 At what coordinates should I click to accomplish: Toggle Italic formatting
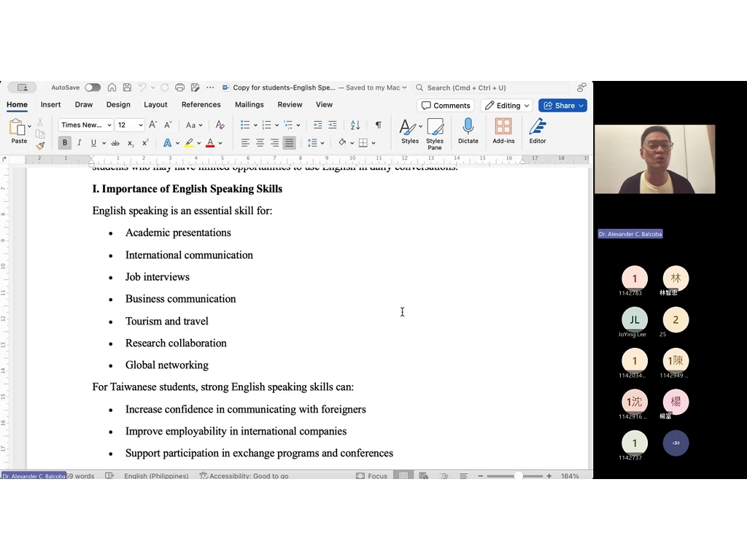(79, 143)
